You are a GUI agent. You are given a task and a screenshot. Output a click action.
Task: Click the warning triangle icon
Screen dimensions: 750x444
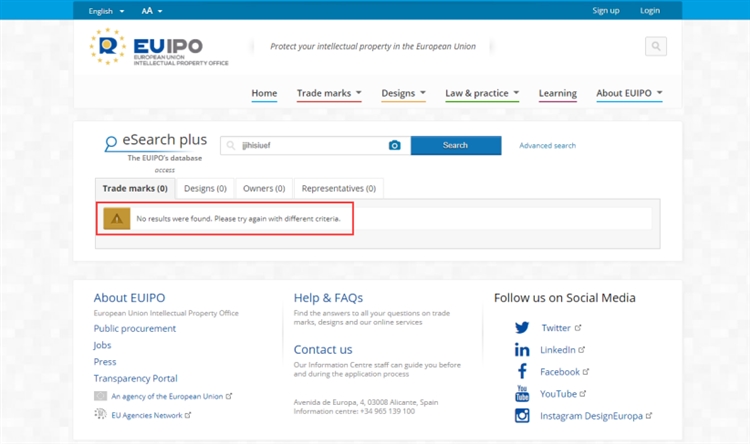click(x=117, y=219)
